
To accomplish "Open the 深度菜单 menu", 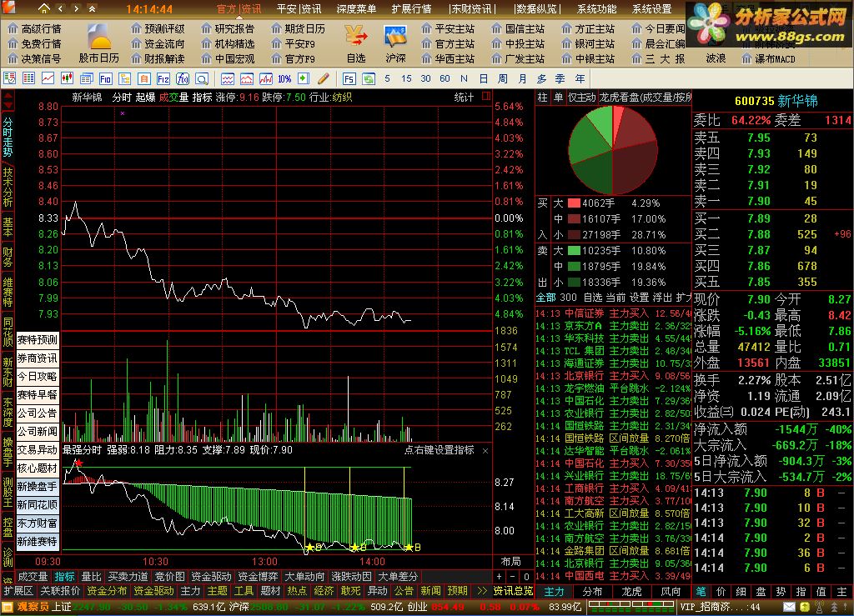I will click(x=355, y=8).
